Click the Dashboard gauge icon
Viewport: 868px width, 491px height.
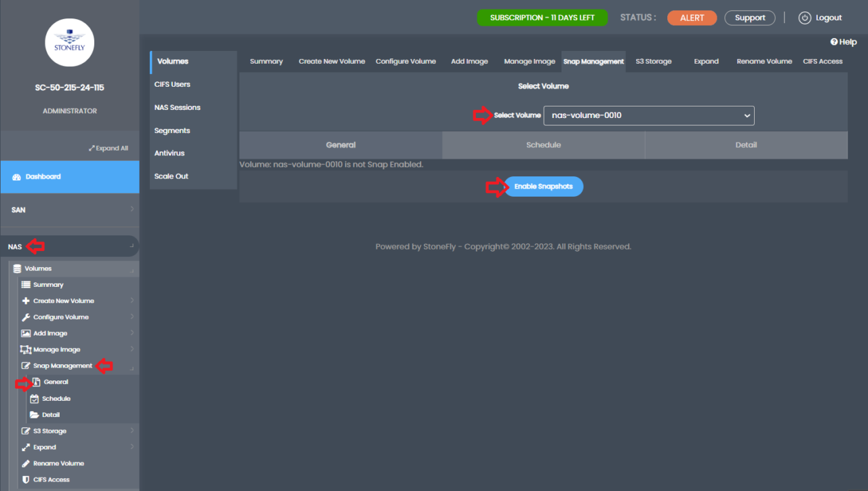17,177
